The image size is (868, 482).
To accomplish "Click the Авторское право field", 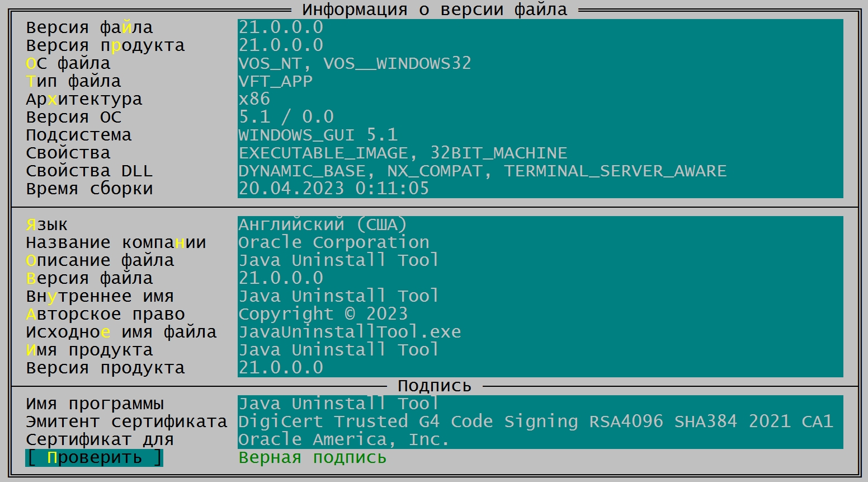I will pyautogui.click(x=540, y=314).
